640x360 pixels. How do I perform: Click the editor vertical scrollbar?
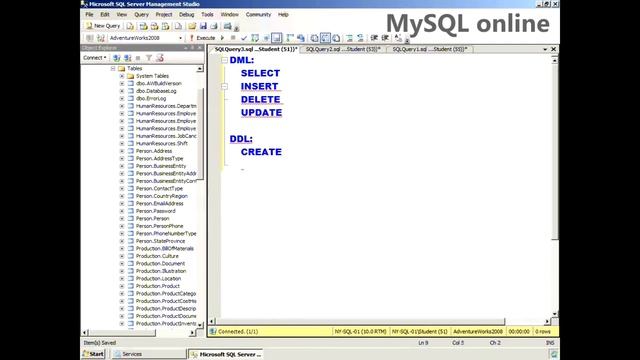pos(555,151)
